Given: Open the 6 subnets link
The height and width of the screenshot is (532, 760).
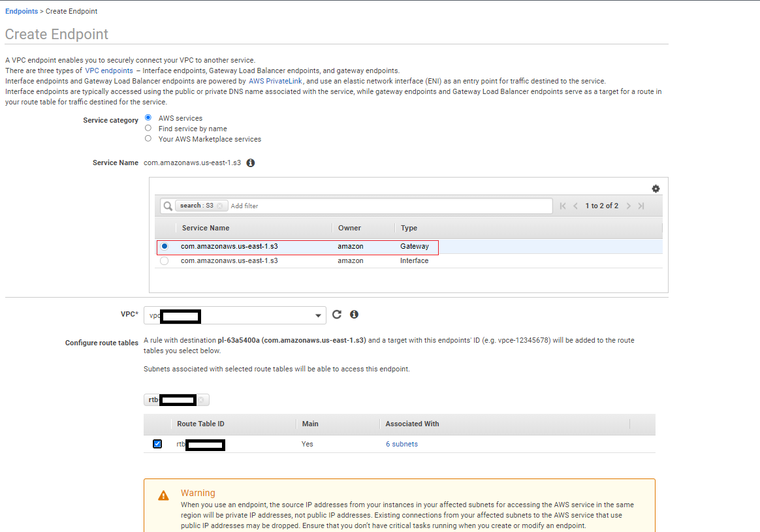Looking at the screenshot, I should (402, 444).
